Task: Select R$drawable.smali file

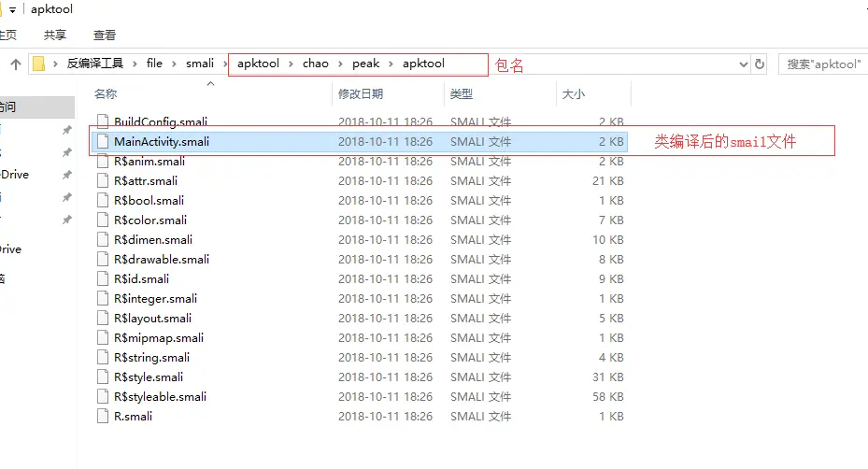Action: pyautogui.click(x=162, y=260)
